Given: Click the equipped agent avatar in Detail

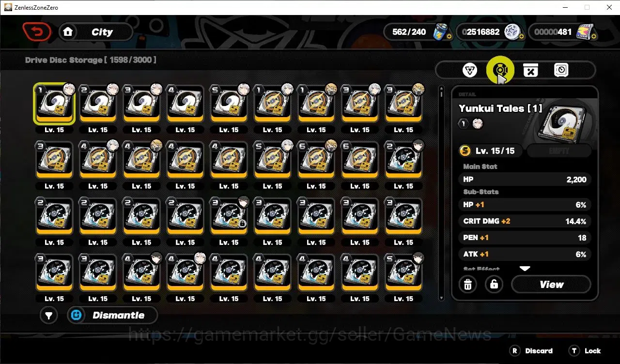Looking at the screenshot, I should tap(478, 123).
